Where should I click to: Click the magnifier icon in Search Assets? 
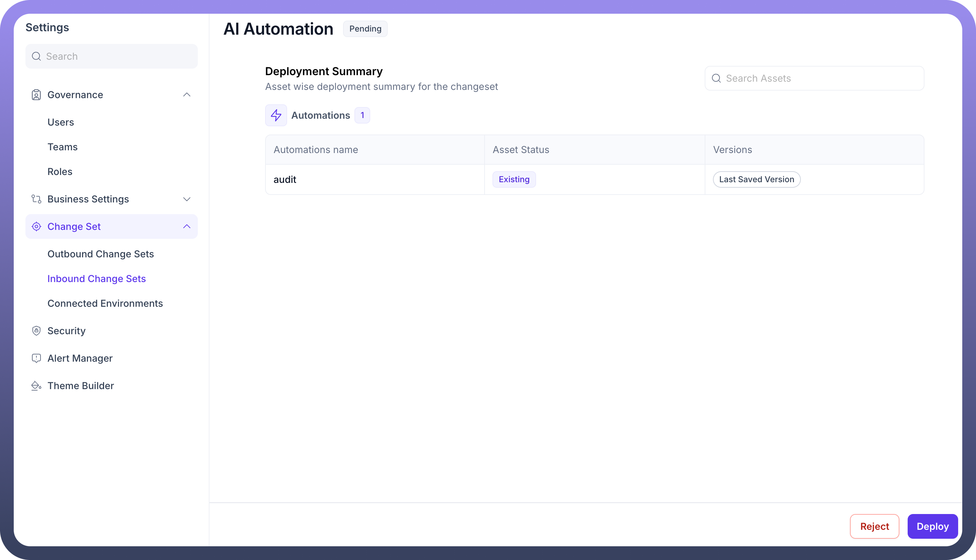716,79
